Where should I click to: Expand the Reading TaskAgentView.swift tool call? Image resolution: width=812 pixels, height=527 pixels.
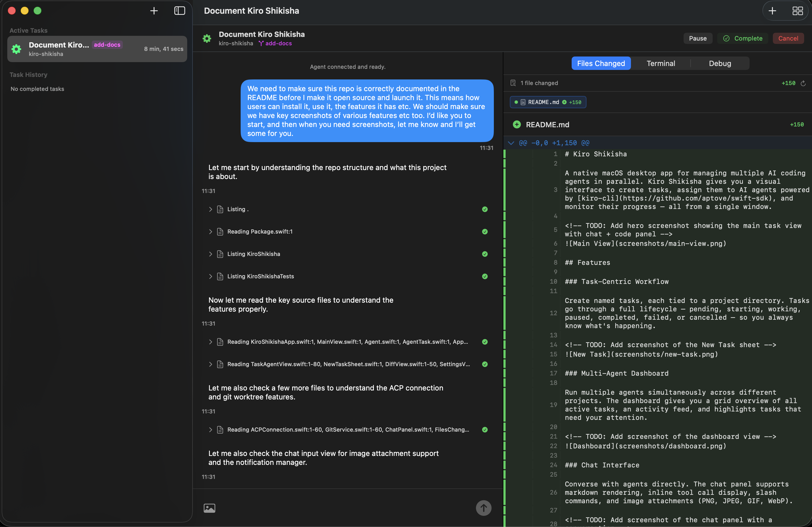pyautogui.click(x=210, y=364)
